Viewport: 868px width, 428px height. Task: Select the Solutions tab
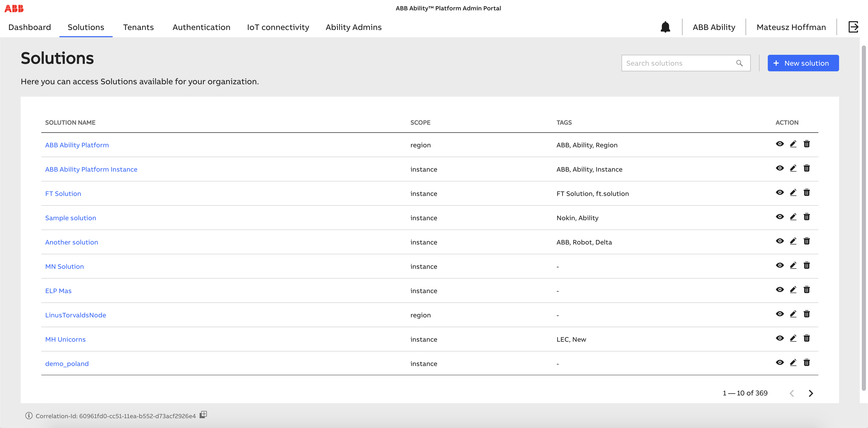[x=86, y=27]
